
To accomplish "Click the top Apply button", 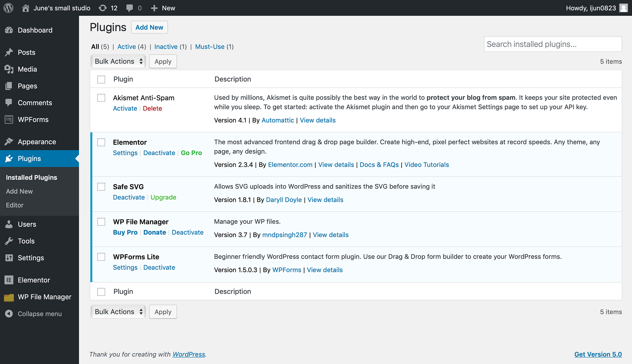I will tap(163, 62).
